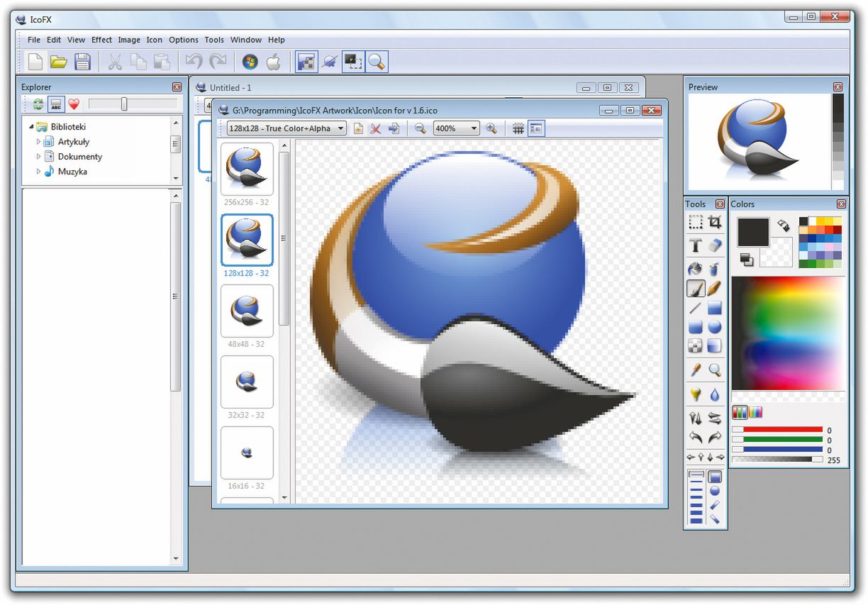868x605 pixels.
Task: Copy the selection in main toolbar
Action: click(x=138, y=62)
